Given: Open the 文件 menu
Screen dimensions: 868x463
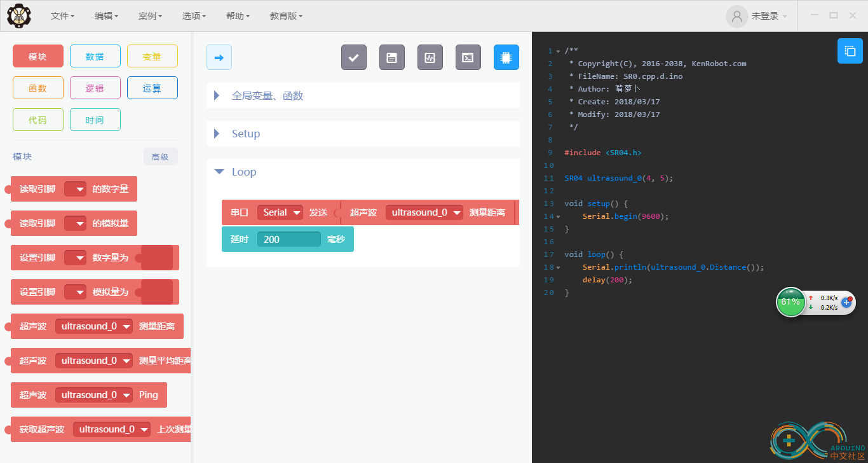Looking at the screenshot, I should point(62,16).
